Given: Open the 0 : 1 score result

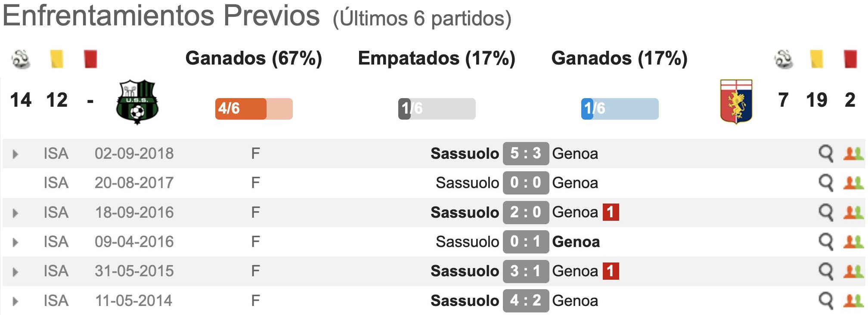Looking at the screenshot, I should 526,242.
